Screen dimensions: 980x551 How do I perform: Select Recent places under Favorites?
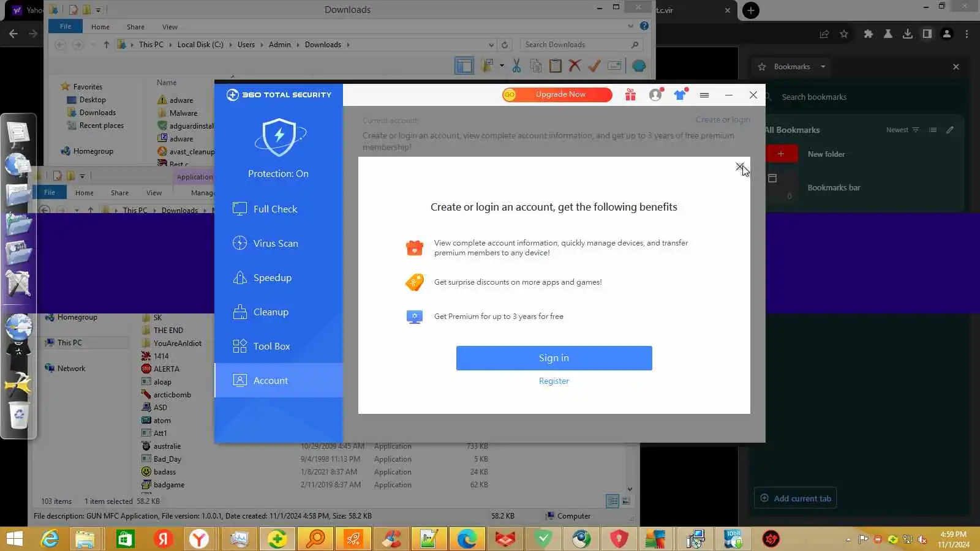click(101, 126)
